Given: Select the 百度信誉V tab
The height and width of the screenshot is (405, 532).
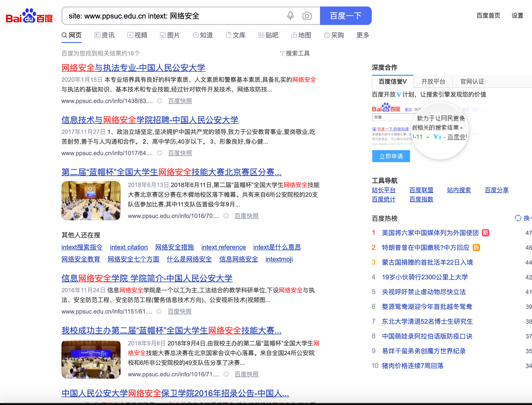Looking at the screenshot, I should [393, 82].
